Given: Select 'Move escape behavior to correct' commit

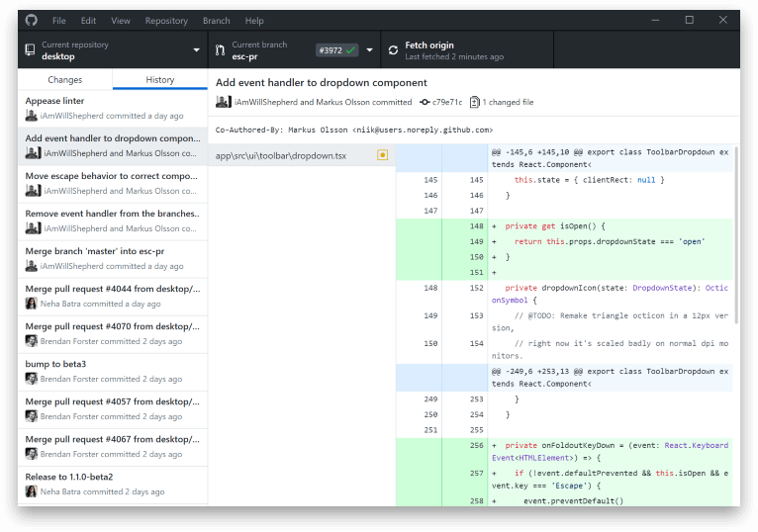Looking at the screenshot, I should pos(113,184).
